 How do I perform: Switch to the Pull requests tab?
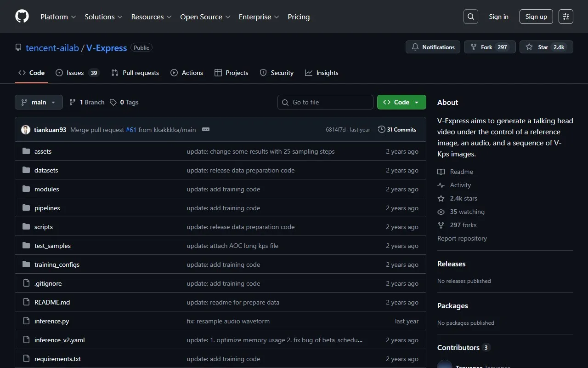[135, 73]
